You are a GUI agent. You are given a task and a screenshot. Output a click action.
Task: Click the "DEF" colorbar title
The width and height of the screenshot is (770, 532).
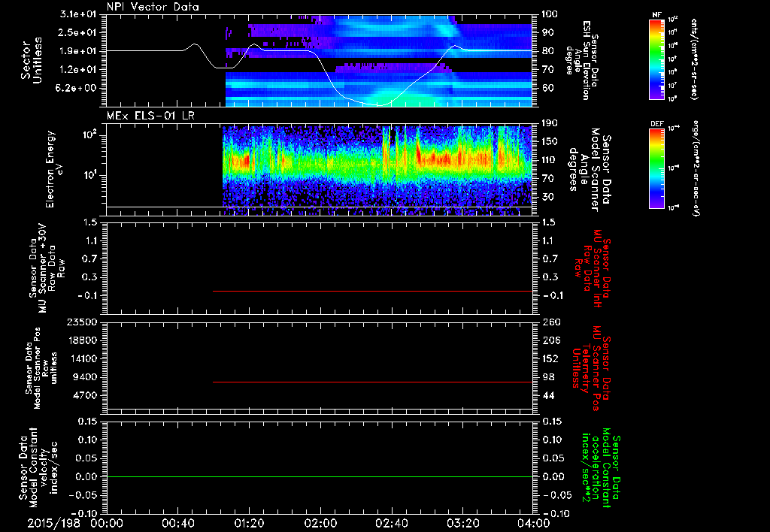coord(657,124)
